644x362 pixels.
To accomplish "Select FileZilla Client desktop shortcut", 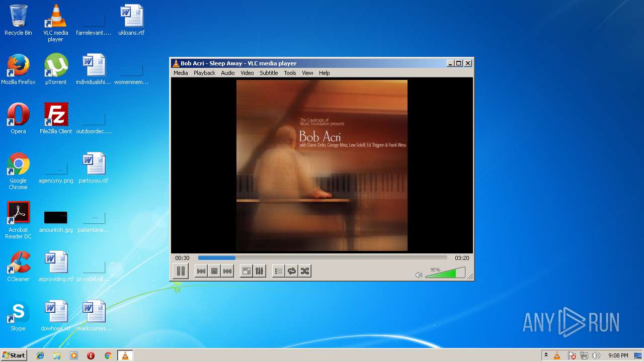I will click(x=56, y=119).
